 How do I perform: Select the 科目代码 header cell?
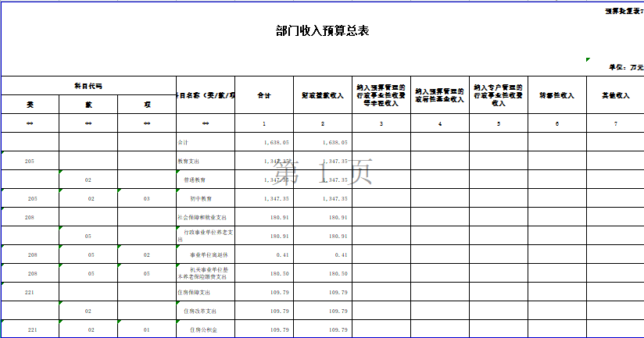click(88, 86)
